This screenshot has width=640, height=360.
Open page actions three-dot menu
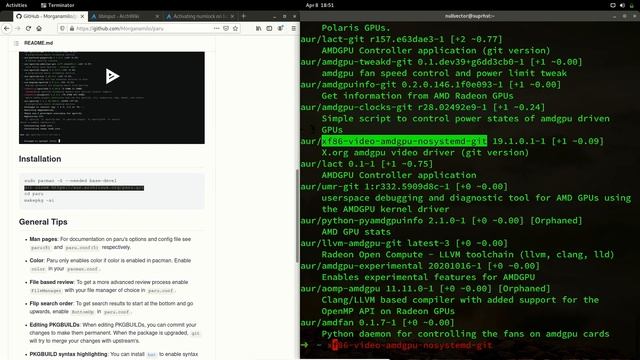tap(216, 29)
